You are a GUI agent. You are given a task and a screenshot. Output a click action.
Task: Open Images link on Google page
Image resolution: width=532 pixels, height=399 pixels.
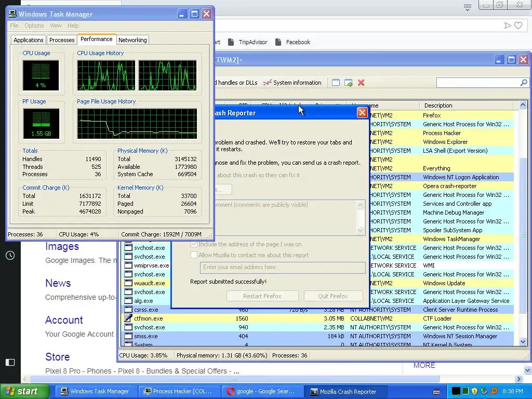pyautogui.click(x=62, y=246)
